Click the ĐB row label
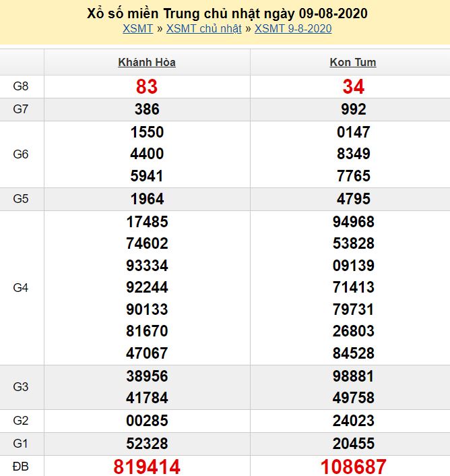This screenshot has height=476, width=450. (21, 466)
